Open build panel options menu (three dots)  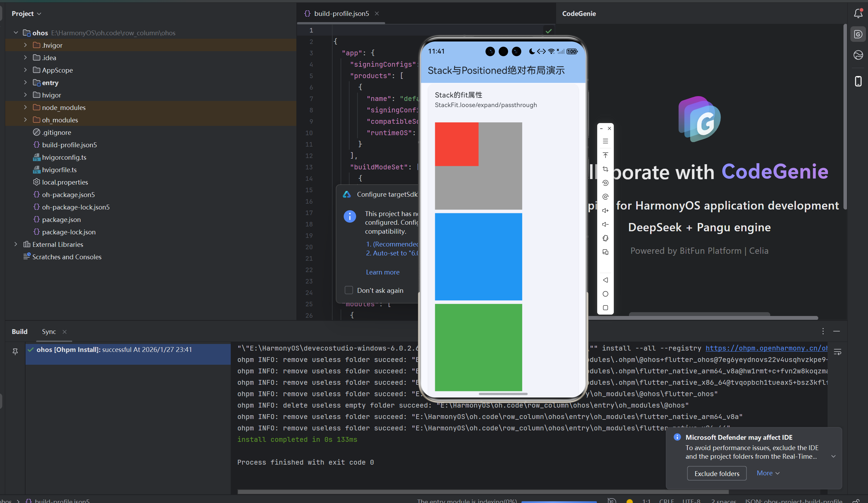[x=823, y=331]
